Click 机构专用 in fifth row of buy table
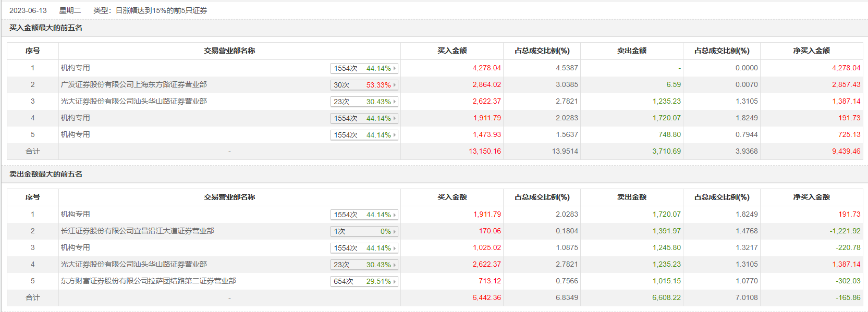This screenshot has width=868, height=312. [x=75, y=134]
